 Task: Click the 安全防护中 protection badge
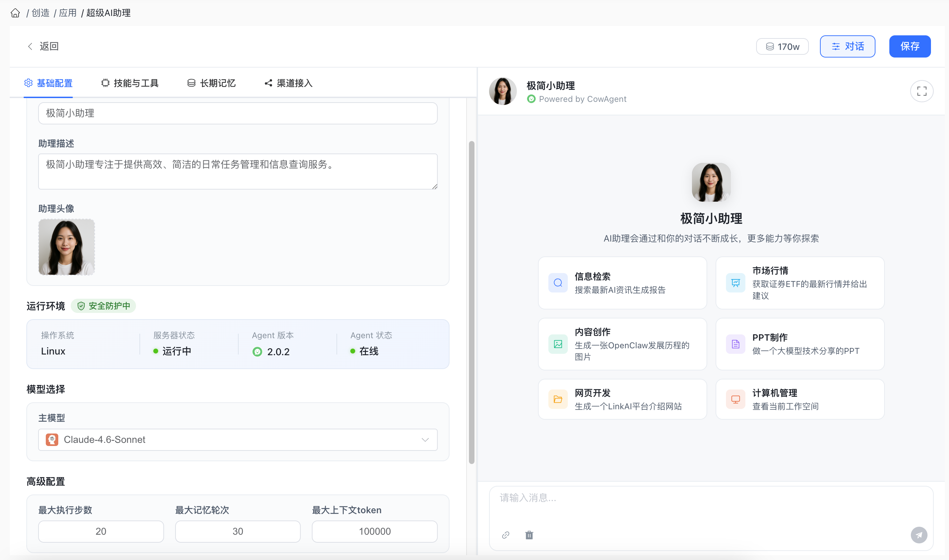[x=103, y=306]
